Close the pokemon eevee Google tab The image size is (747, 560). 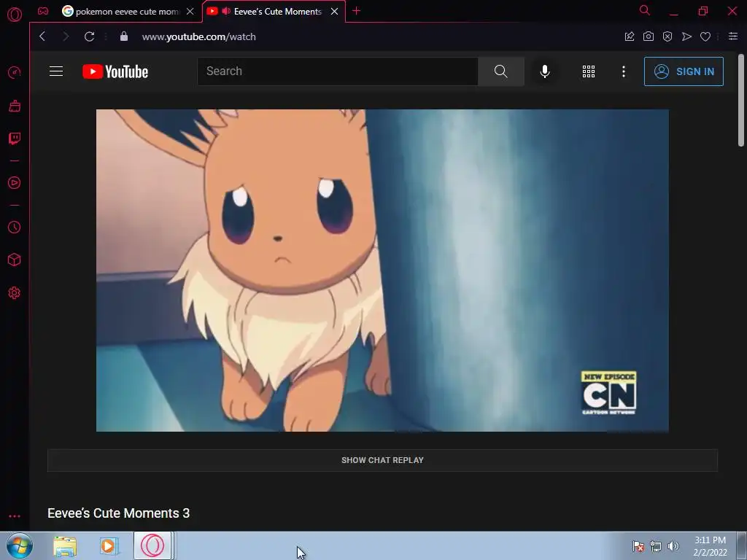click(x=190, y=12)
